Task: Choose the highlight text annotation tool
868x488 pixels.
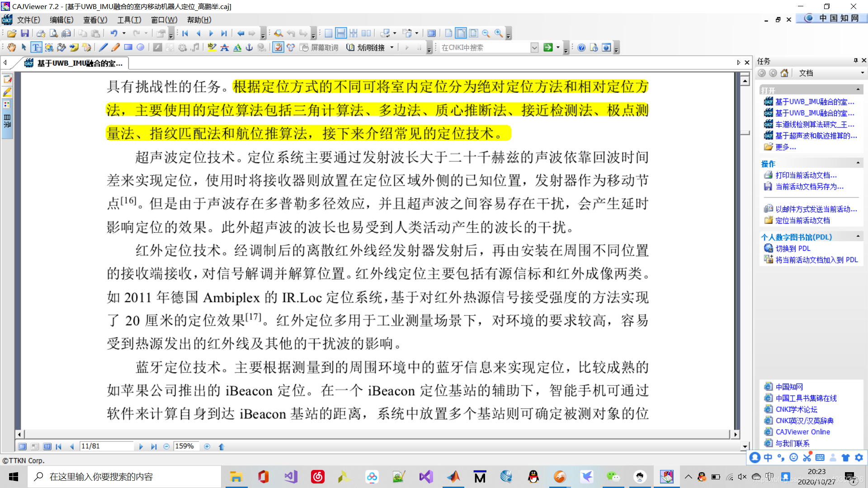Action: [212, 47]
